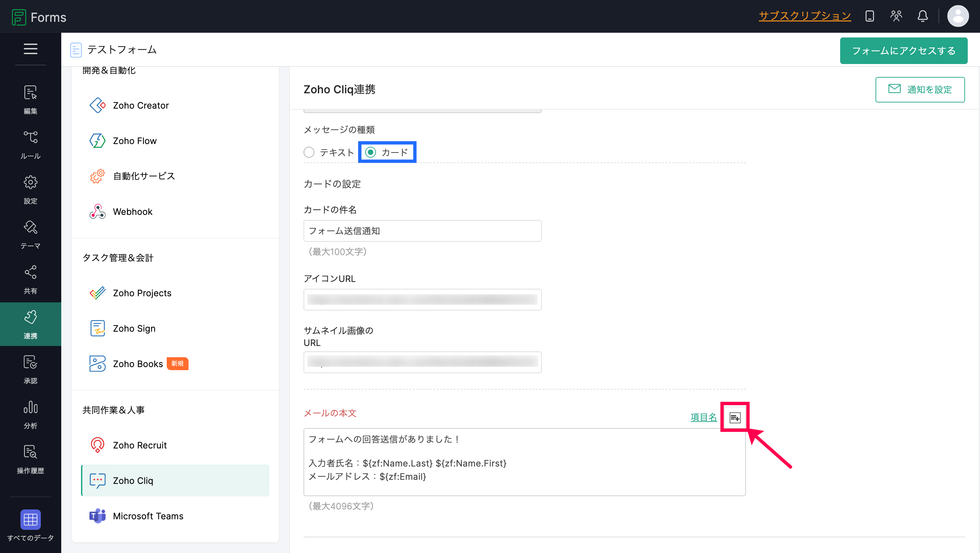The image size is (980, 553).
Task: Click the 通知を設定 button
Action: pos(920,90)
